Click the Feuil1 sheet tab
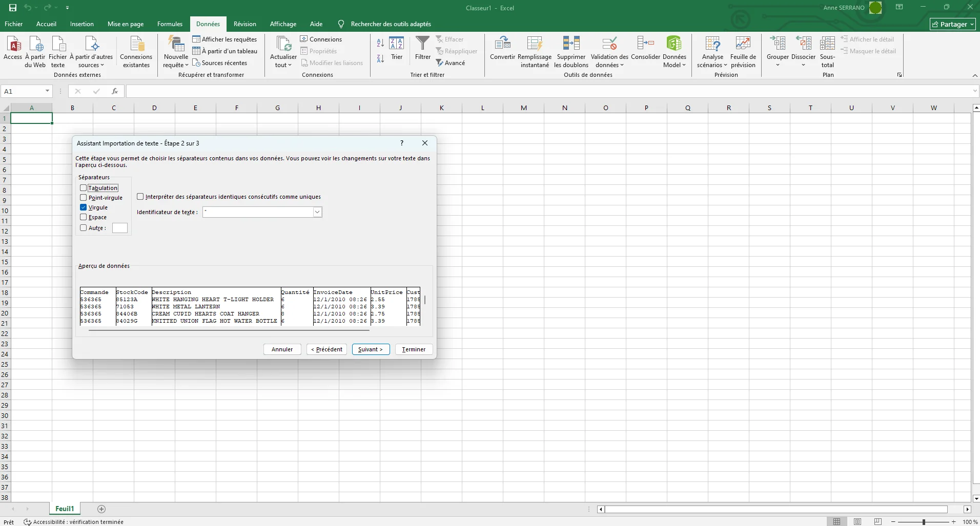The image size is (980, 526). click(65, 509)
